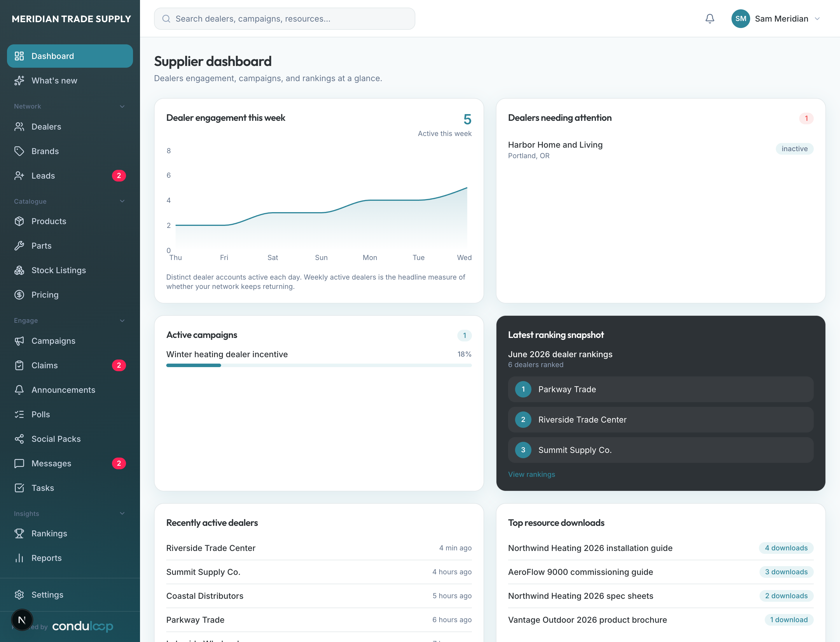This screenshot has height=642, width=840.
Task: Click the Social Packs share icon
Action: click(x=19, y=439)
